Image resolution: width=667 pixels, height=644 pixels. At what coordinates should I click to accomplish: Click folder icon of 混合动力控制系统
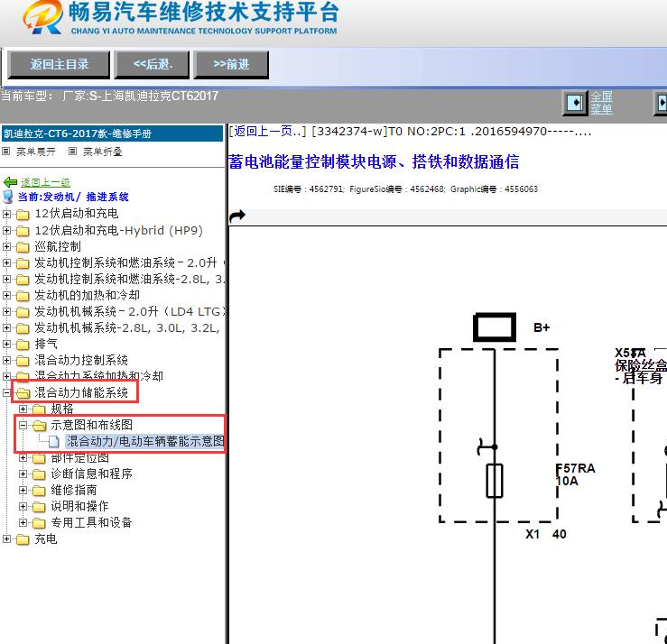[23, 361]
